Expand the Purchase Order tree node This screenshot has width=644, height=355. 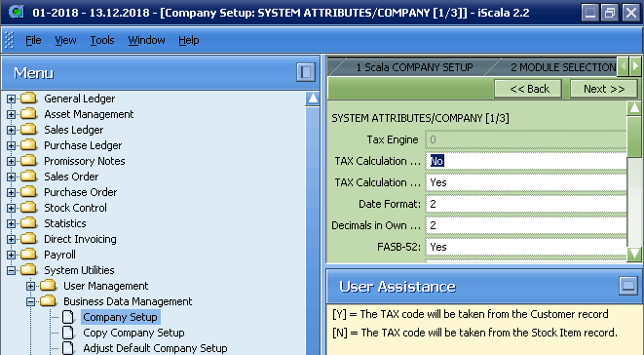pos(11,192)
